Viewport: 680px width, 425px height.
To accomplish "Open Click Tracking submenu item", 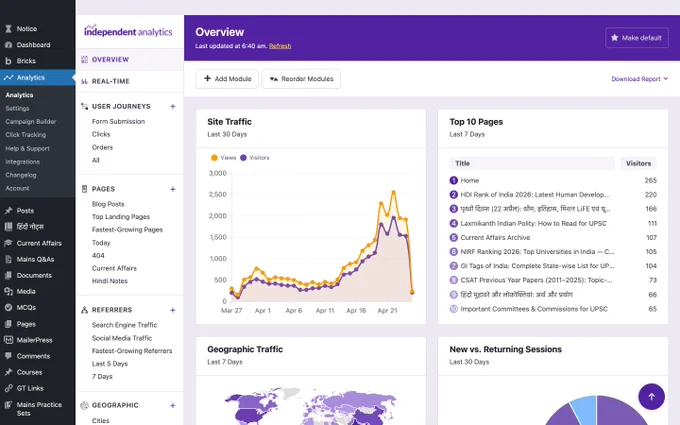I will tap(26, 135).
